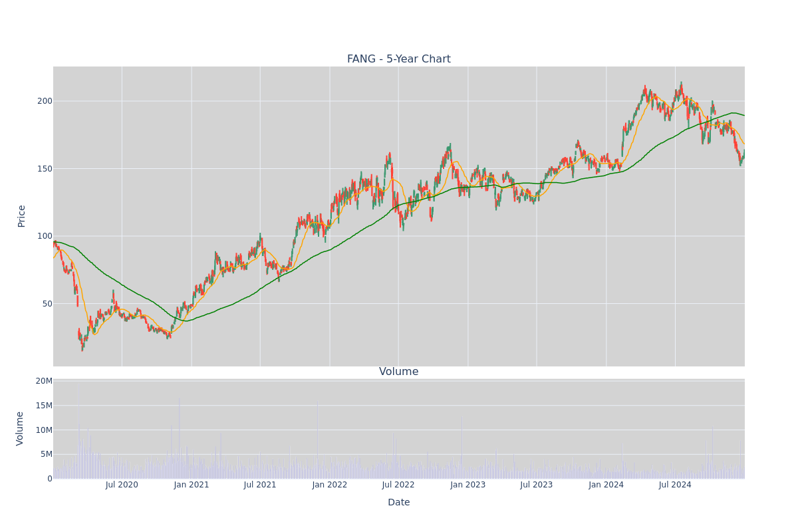Click the 0 volume tick label

tap(49, 479)
